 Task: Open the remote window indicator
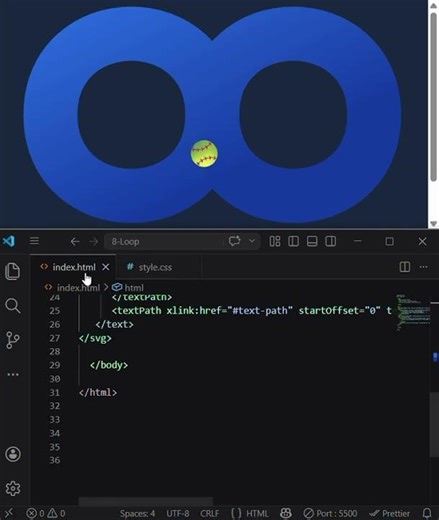pyautogui.click(x=9, y=513)
